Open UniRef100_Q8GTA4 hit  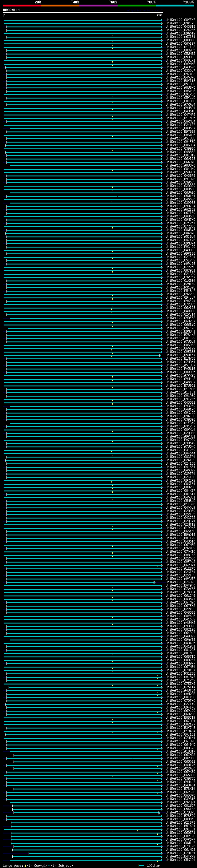(x=180, y=457)
